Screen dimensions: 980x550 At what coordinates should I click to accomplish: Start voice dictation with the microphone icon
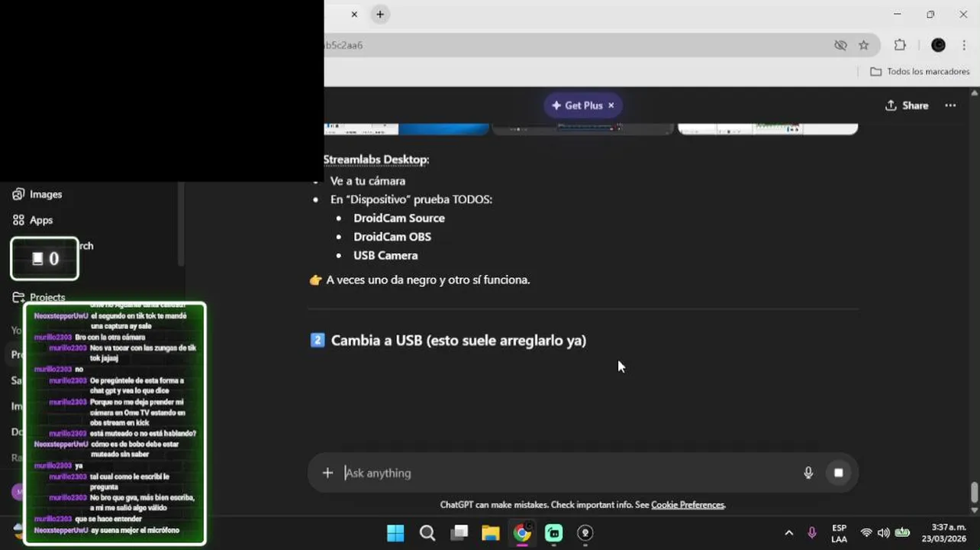[x=808, y=473]
